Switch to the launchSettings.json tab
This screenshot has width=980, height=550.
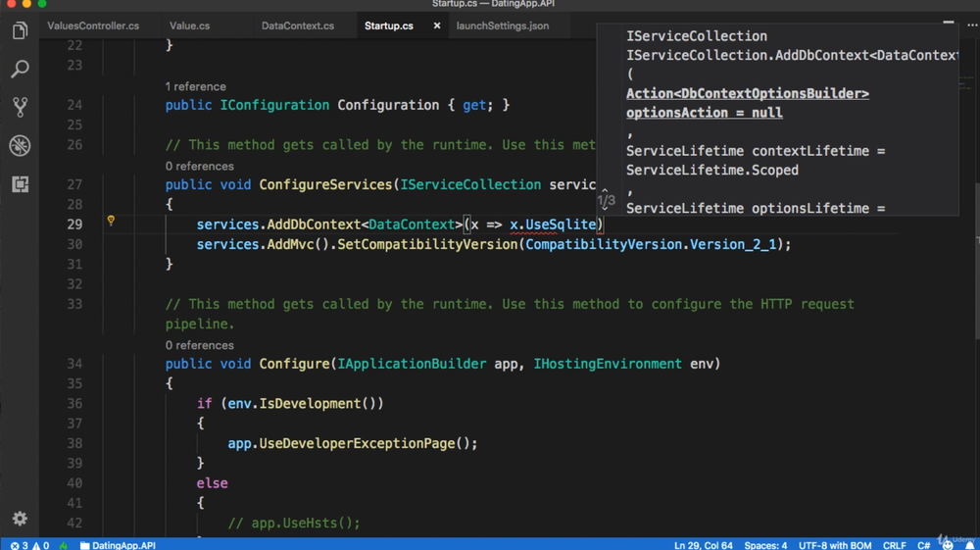coord(503,25)
